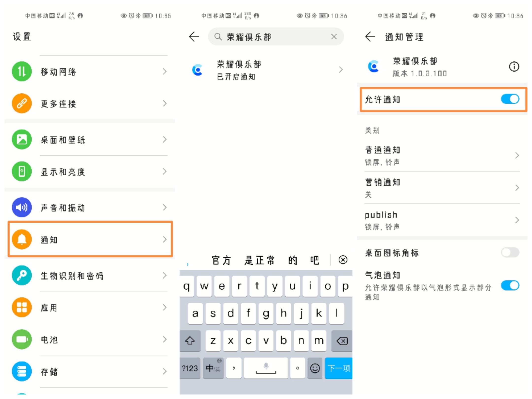Tap the 荣耀俱乐部 icon in 通知管理 header
The height and width of the screenshot is (399, 532).
click(374, 66)
